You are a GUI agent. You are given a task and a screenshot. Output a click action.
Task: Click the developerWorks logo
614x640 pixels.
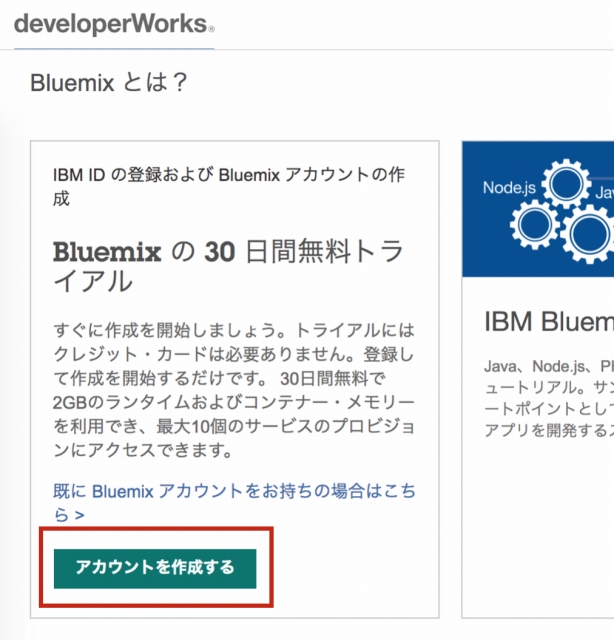pyautogui.click(x=114, y=24)
